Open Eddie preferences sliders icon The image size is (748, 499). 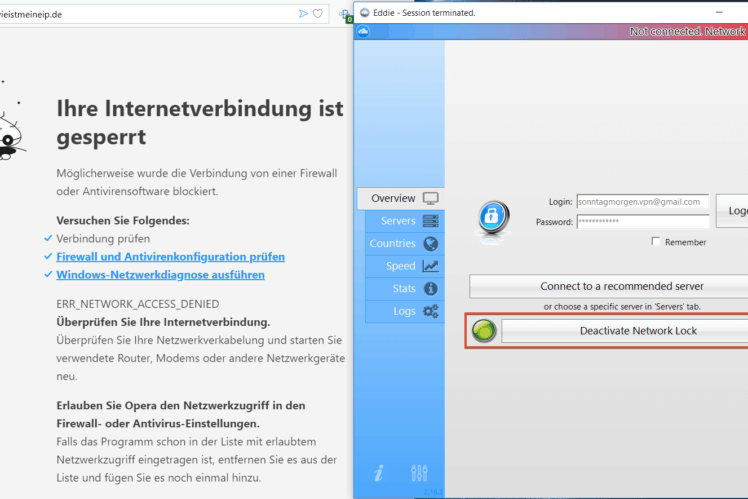[x=419, y=473]
